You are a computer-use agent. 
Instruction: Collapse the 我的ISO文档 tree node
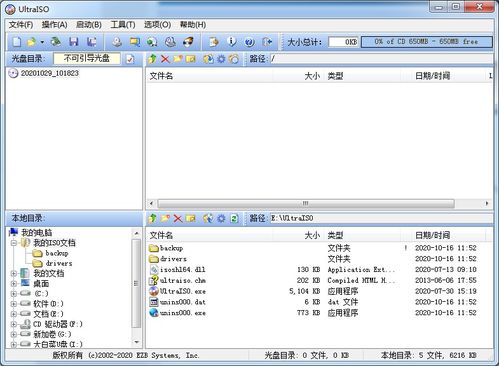14,243
